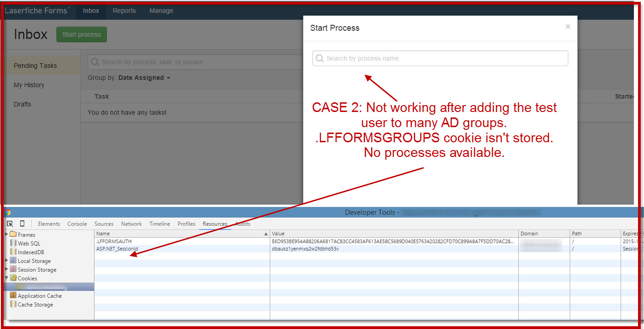Expand the Local Storage node

(x=6, y=261)
